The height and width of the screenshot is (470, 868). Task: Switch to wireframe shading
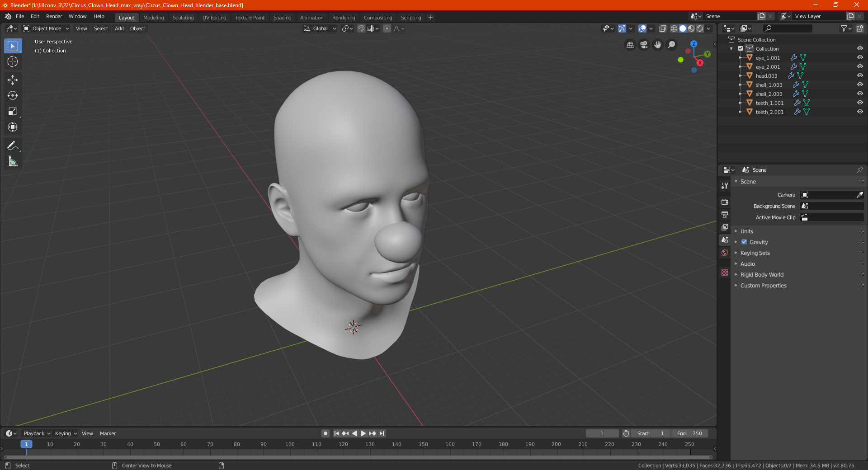674,28
